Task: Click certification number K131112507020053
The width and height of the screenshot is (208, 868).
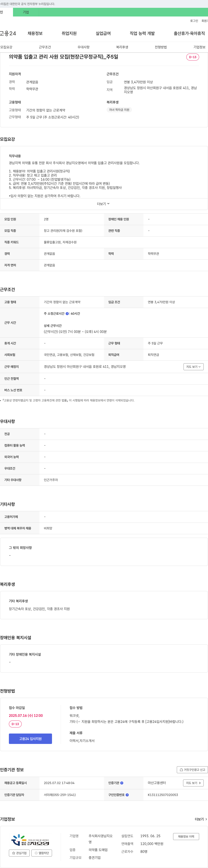Action: (163, 795)
